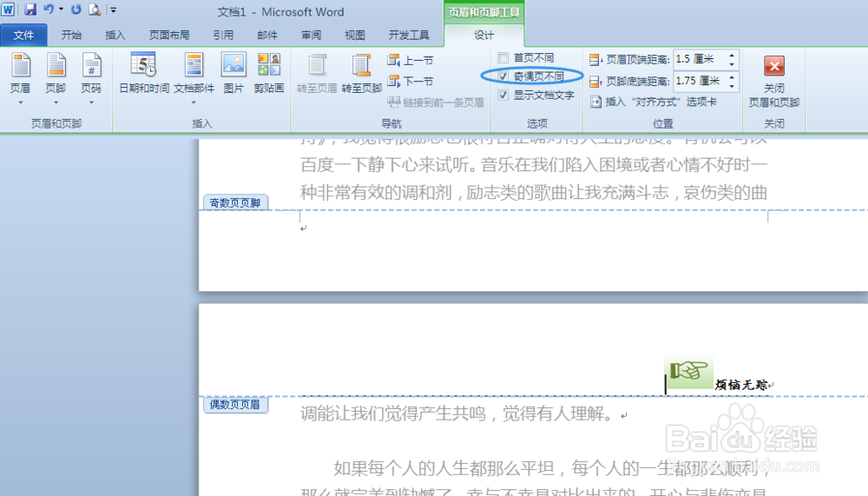The image size is (868, 496).
Task: Uncheck 显示文档文字
Action: 503,95
